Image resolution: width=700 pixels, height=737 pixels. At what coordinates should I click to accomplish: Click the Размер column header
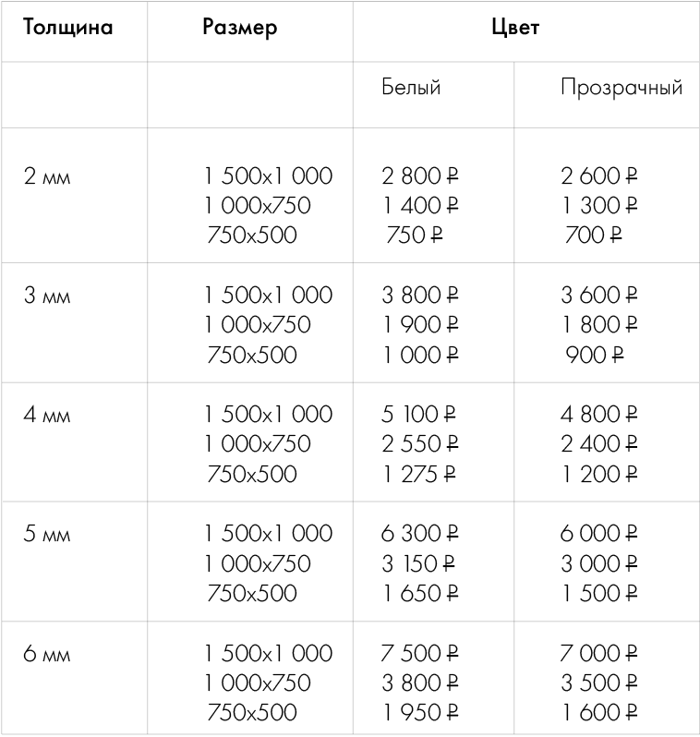[x=240, y=28]
